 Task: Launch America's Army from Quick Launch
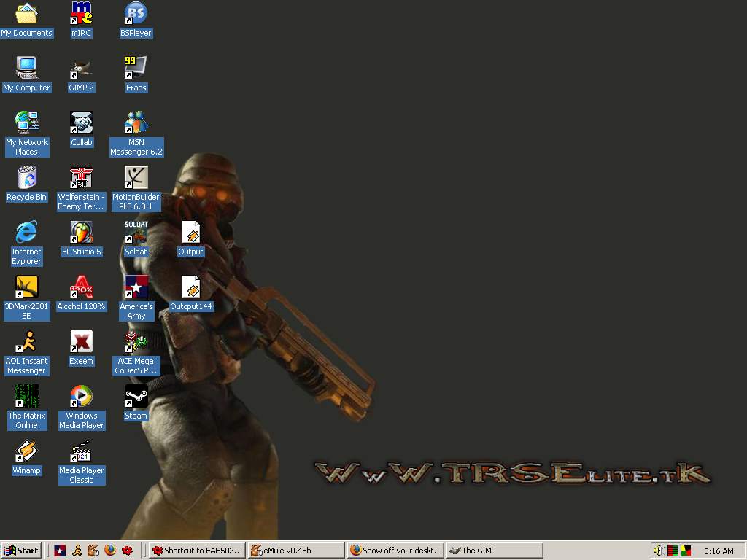[60, 551]
